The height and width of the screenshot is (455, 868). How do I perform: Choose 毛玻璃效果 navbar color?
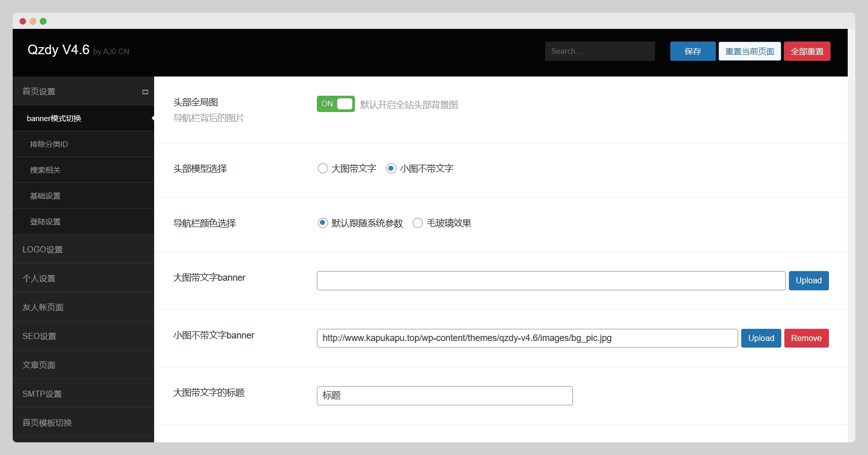(418, 223)
